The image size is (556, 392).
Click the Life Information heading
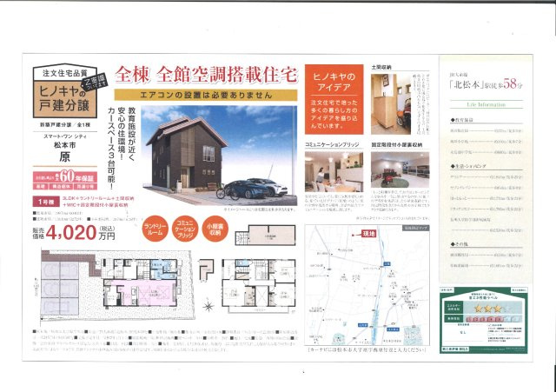[x=486, y=104]
